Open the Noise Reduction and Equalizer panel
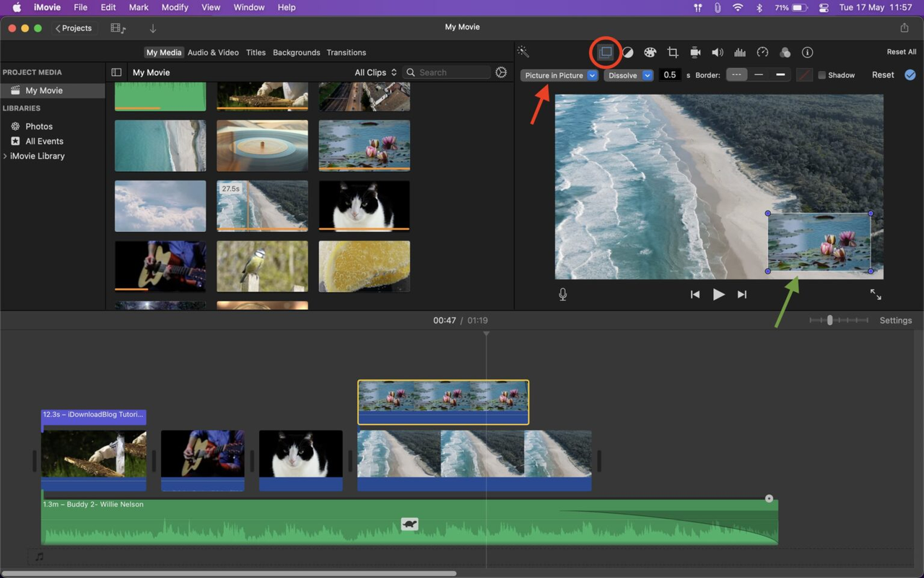 pos(740,52)
